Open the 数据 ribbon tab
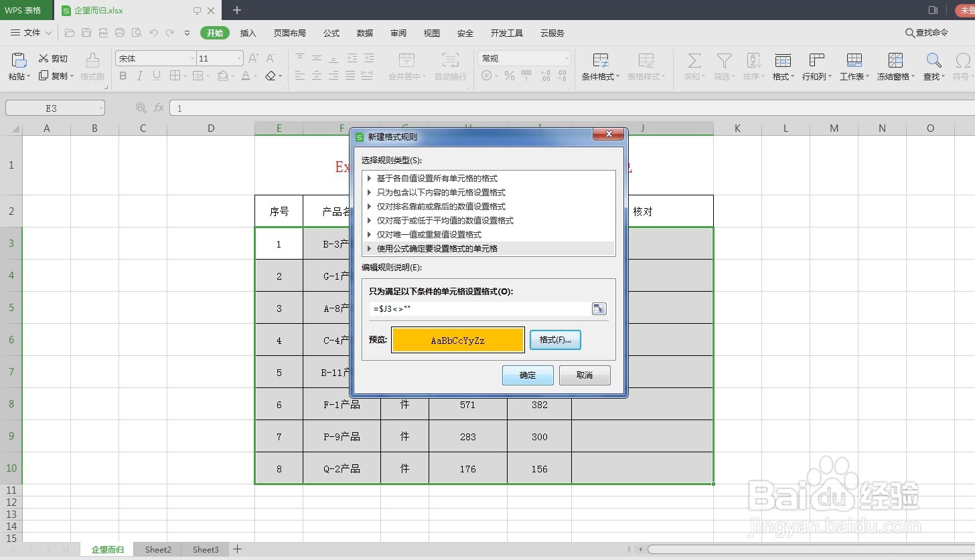 [365, 33]
